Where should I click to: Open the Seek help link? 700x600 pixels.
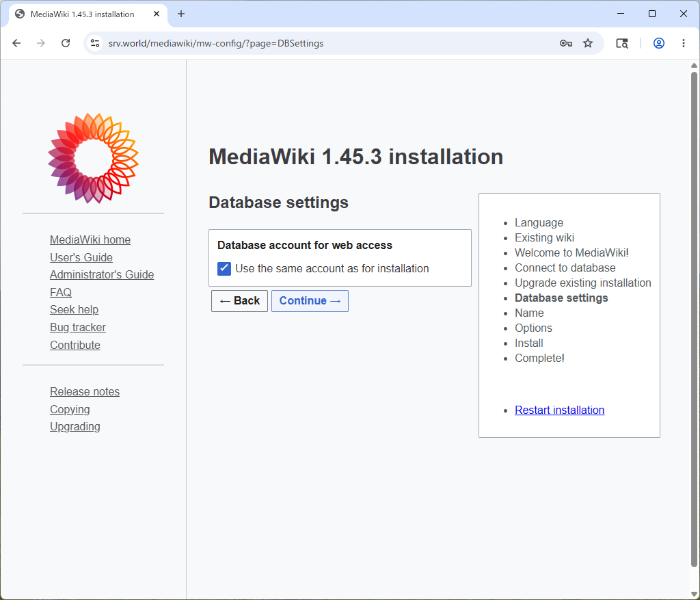click(74, 310)
